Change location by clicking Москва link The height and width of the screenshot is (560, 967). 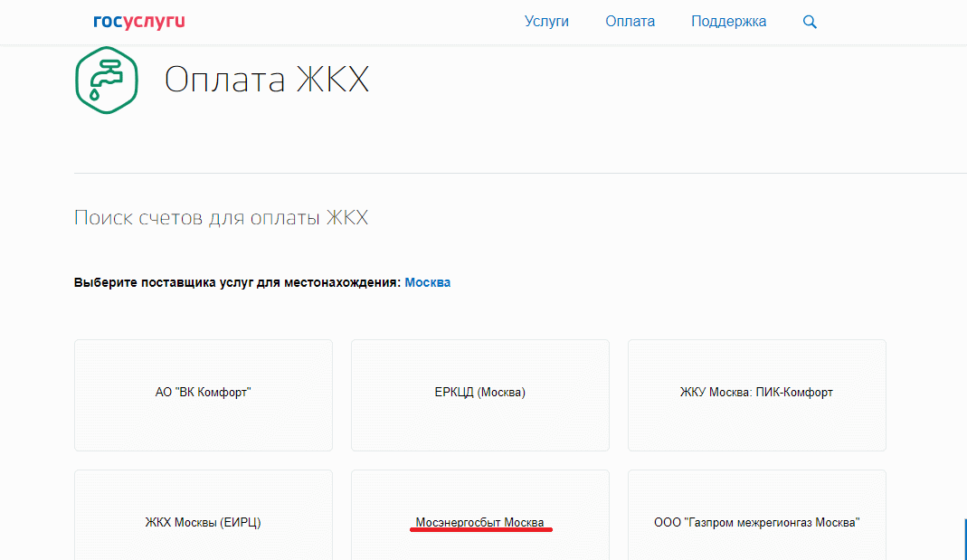point(427,282)
